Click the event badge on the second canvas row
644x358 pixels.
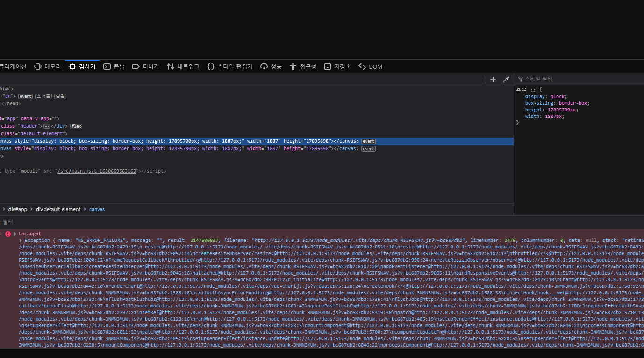click(x=368, y=149)
